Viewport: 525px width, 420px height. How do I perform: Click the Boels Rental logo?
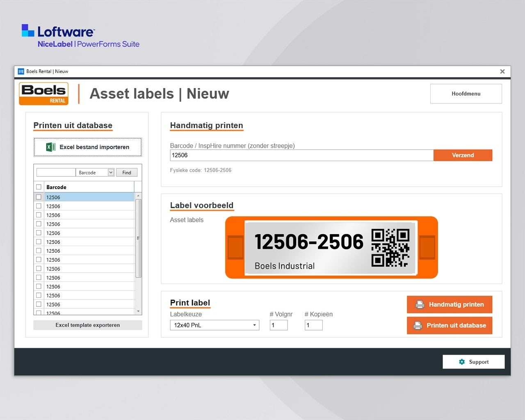click(44, 94)
